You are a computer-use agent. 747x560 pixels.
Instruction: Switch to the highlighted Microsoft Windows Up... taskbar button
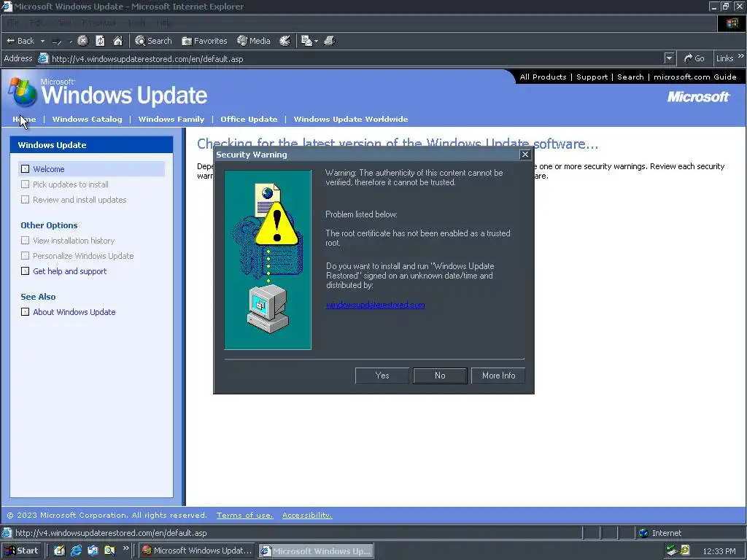coord(317,551)
